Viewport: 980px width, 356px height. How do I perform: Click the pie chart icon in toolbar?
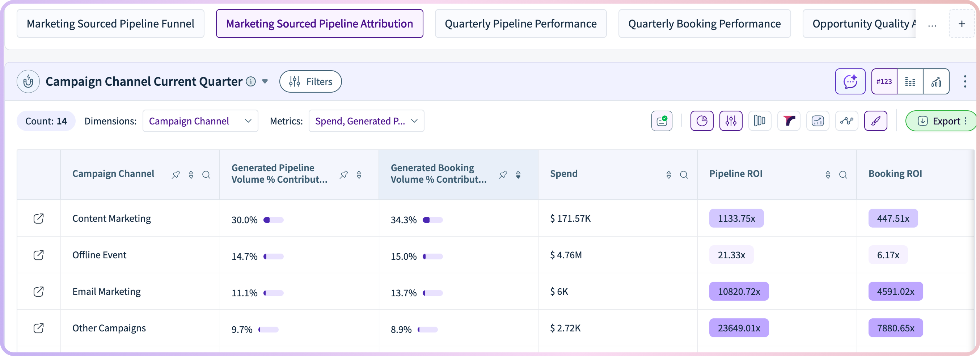[x=701, y=121]
